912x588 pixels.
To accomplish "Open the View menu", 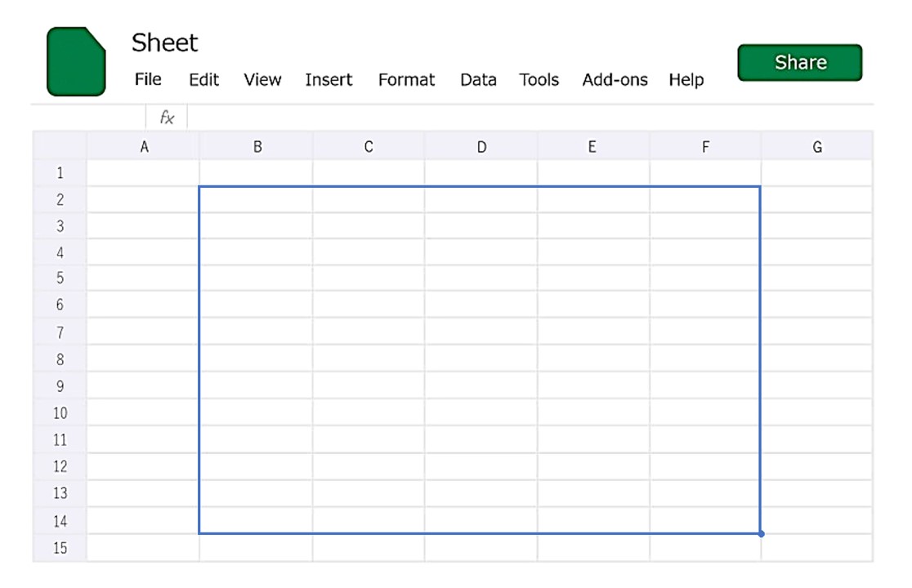I will [262, 80].
